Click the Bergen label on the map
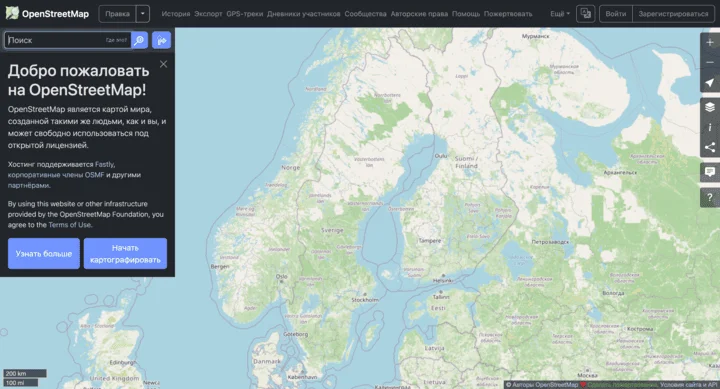 click(220, 266)
